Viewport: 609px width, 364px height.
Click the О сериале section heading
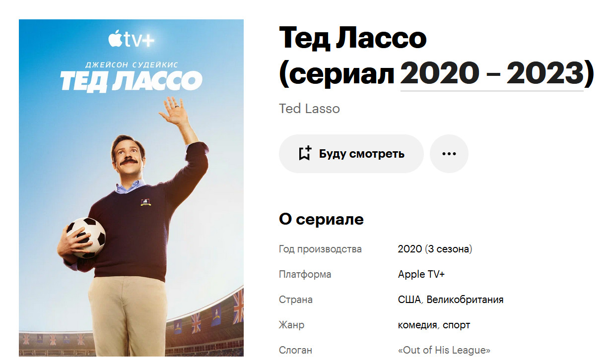coord(321,219)
